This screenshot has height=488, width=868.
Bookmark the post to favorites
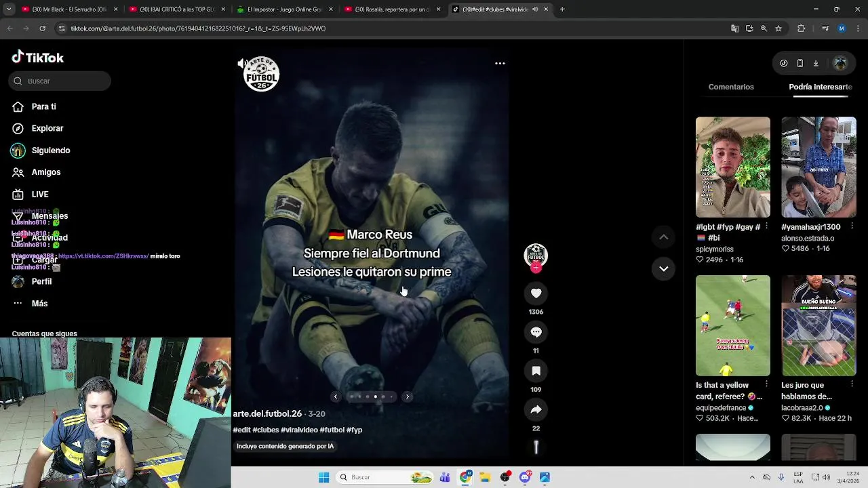click(536, 371)
